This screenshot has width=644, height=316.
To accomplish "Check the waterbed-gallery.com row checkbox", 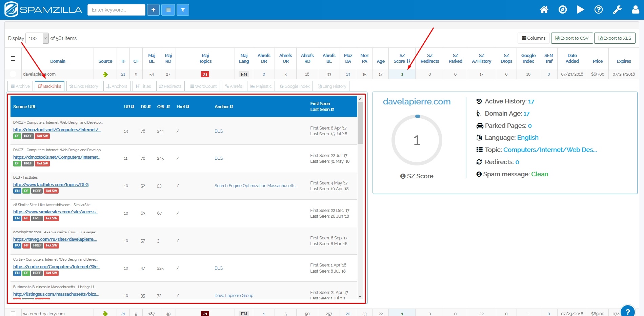I will click(13, 314).
